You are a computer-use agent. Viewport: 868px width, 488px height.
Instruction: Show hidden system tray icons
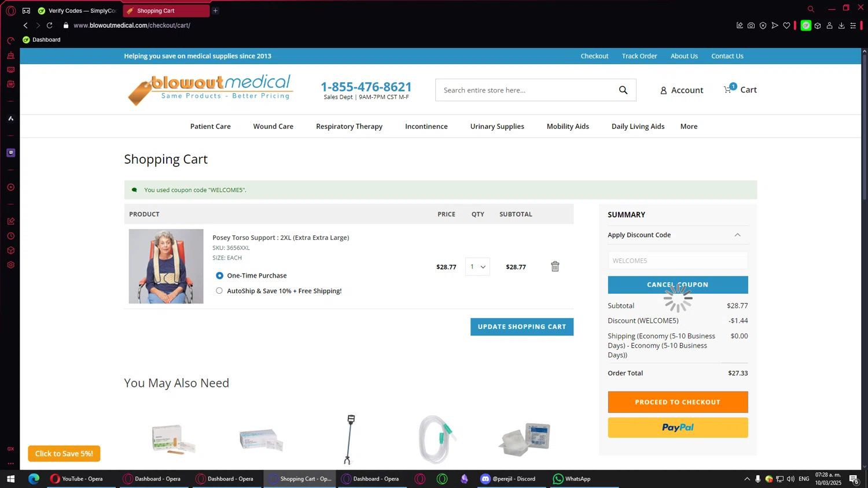747,479
